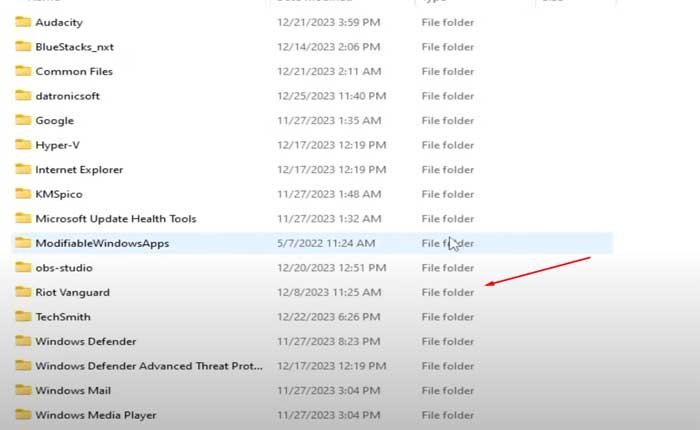Click the 12/8/2023 11:25 AM date cell
This screenshot has width=700, height=430.
click(331, 292)
